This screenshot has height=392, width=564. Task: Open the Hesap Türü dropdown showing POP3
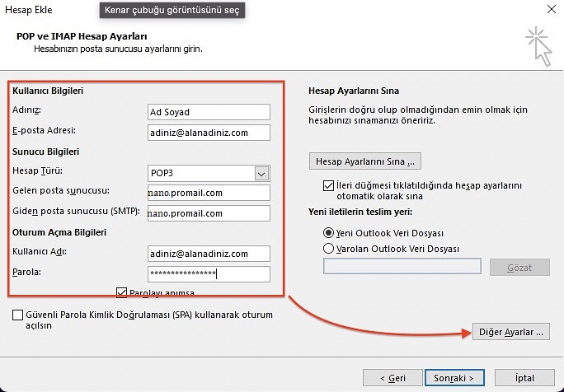click(262, 173)
